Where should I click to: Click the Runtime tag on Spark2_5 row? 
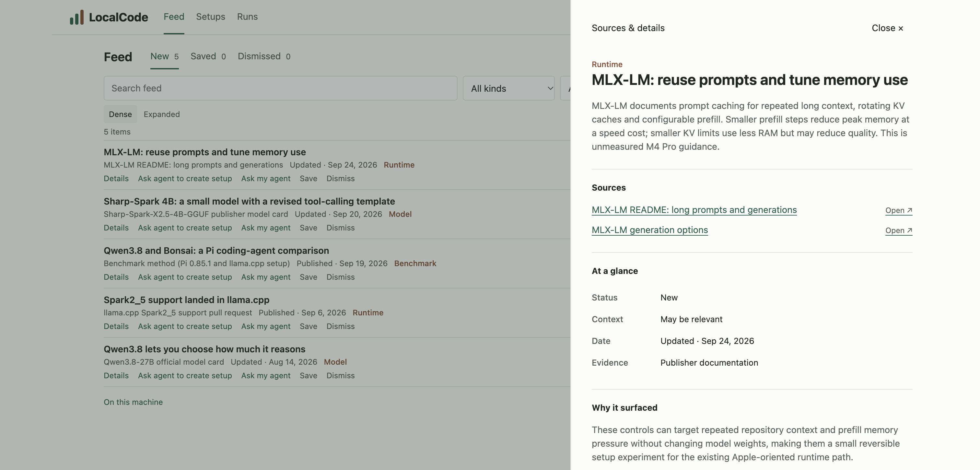pos(368,312)
